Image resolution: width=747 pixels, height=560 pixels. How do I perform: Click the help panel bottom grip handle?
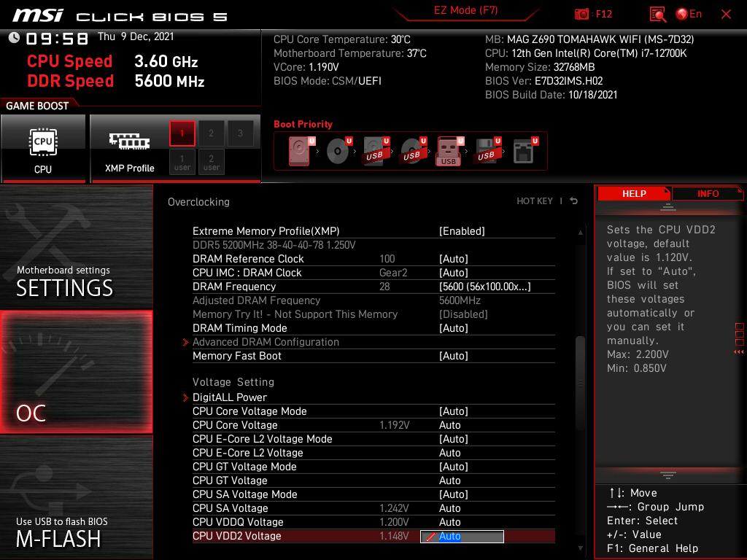coord(668,475)
